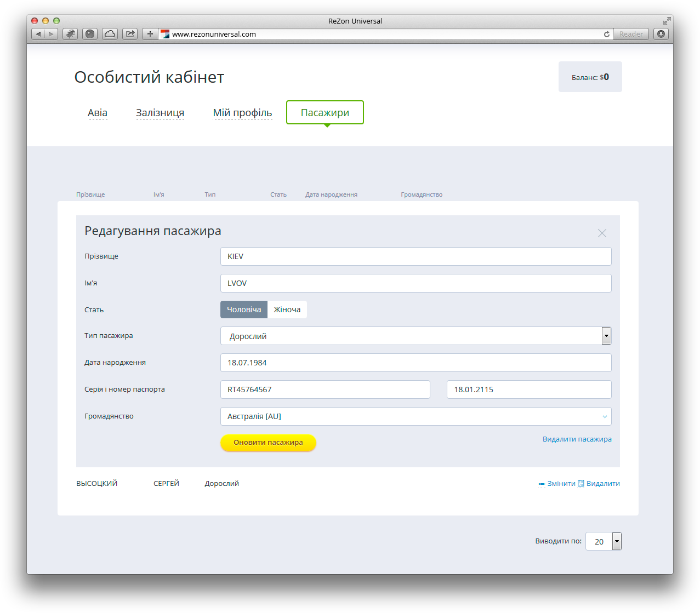The width and height of the screenshot is (700, 613).
Task: Click Тип column header
Action: point(210,194)
